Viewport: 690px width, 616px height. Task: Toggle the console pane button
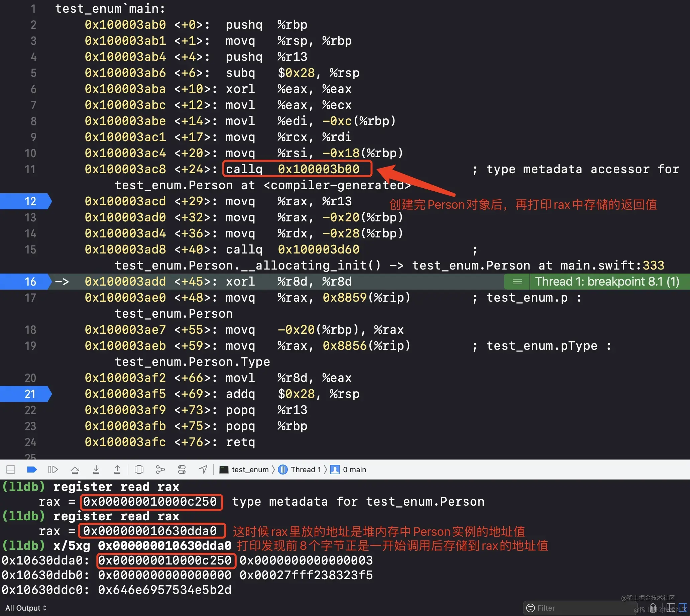[x=683, y=608]
